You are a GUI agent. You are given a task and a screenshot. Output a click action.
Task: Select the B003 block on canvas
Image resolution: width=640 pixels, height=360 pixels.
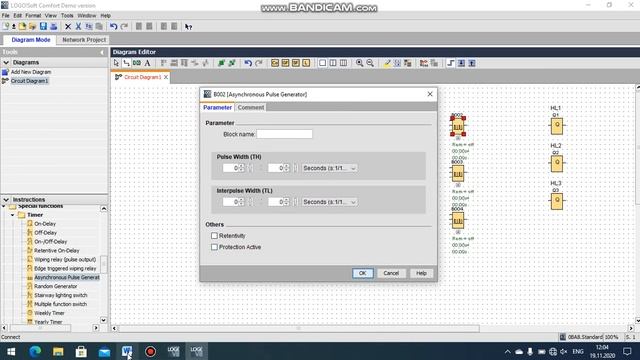click(x=458, y=174)
